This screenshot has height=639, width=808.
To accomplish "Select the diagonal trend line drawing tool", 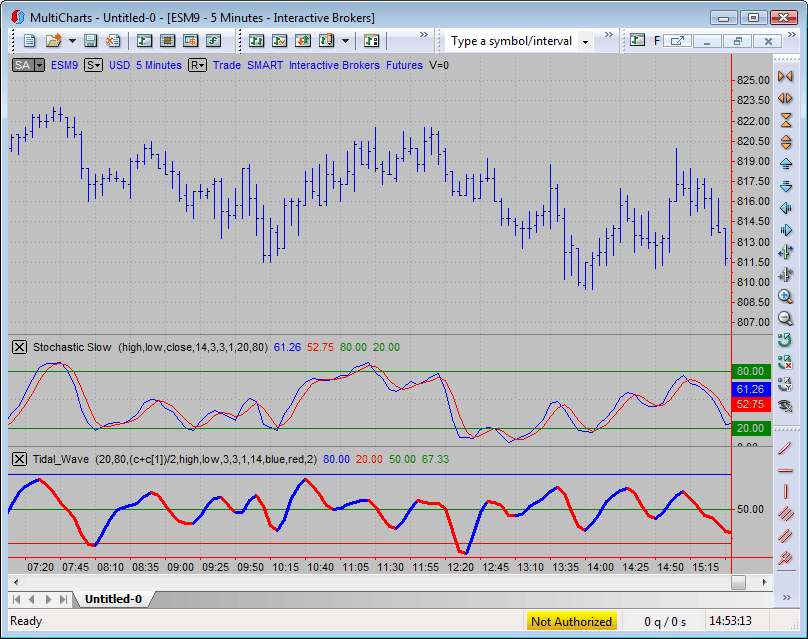I will [785, 447].
